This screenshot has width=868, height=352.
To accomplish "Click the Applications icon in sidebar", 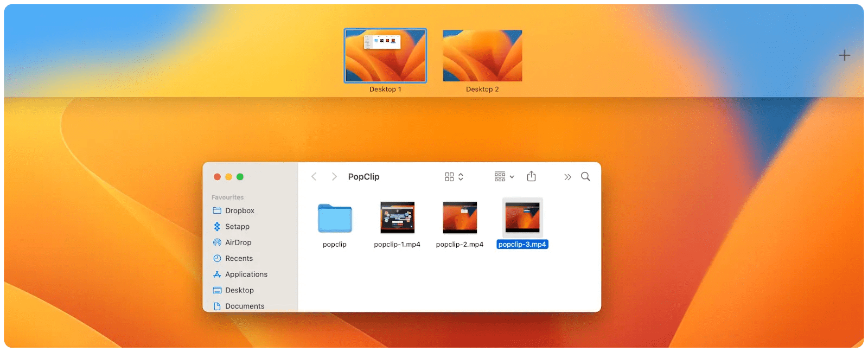I will (x=217, y=274).
